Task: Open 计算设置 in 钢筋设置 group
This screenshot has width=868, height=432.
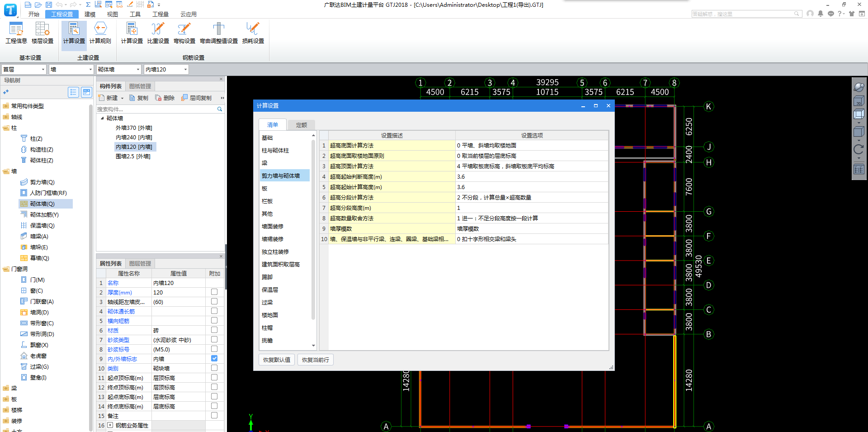Action: click(132, 33)
